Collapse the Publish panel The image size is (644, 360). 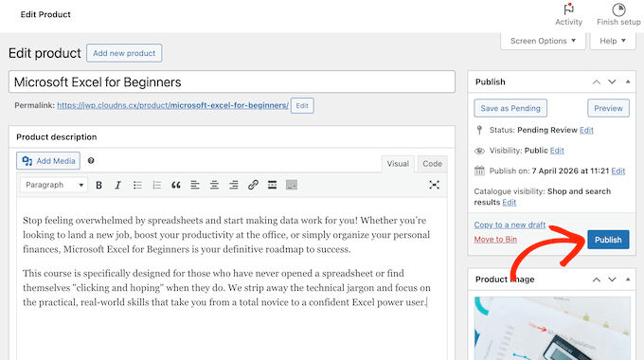tap(628, 81)
